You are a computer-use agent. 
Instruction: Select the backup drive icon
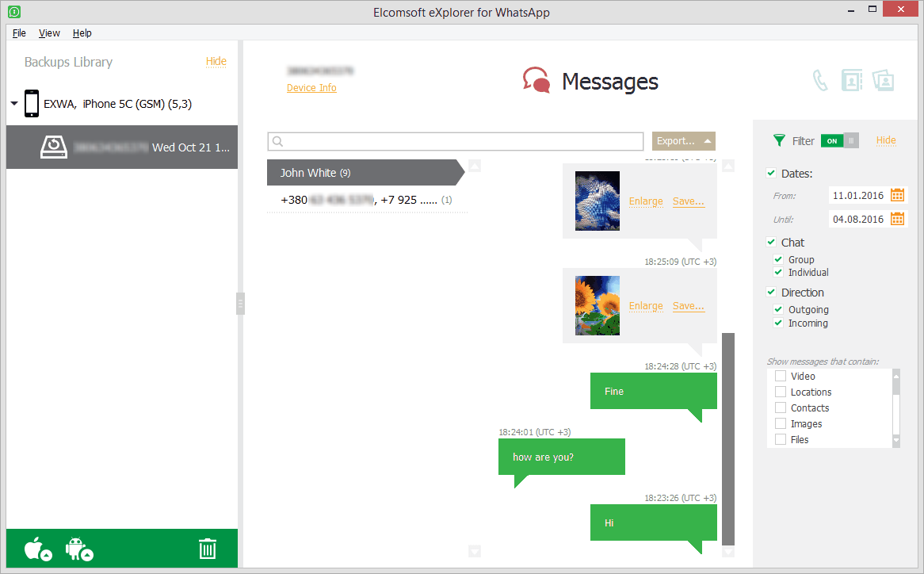(54, 147)
